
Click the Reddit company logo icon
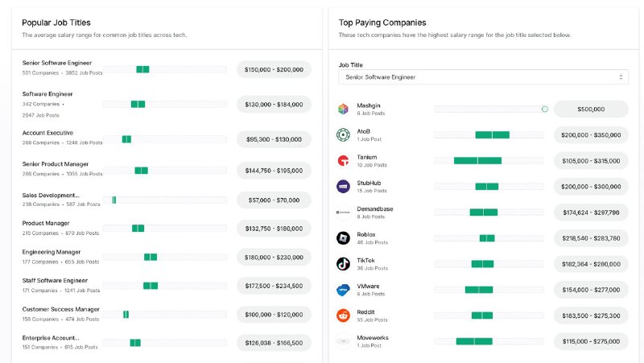click(342, 315)
